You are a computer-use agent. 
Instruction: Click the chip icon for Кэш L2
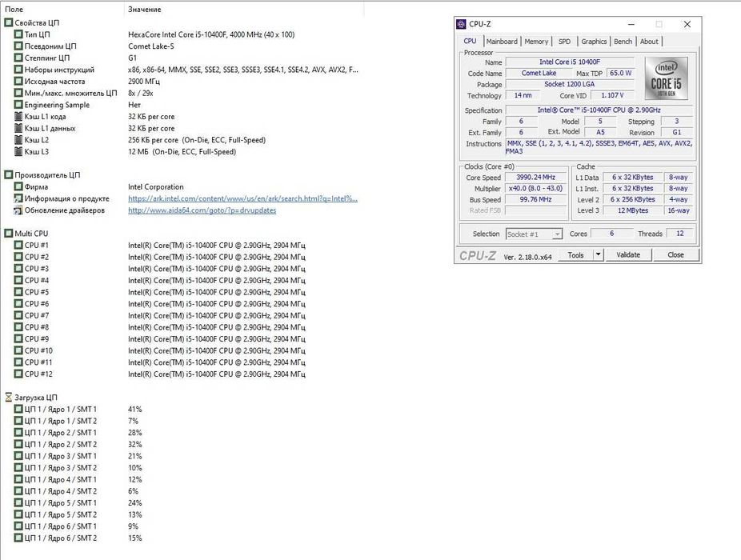click(x=18, y=139)
